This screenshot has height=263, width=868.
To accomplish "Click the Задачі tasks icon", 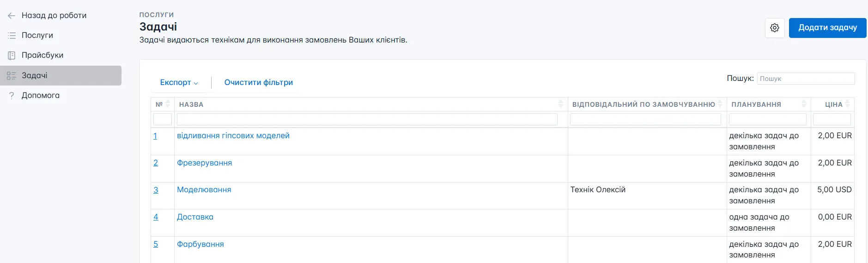I will point(12,76).
